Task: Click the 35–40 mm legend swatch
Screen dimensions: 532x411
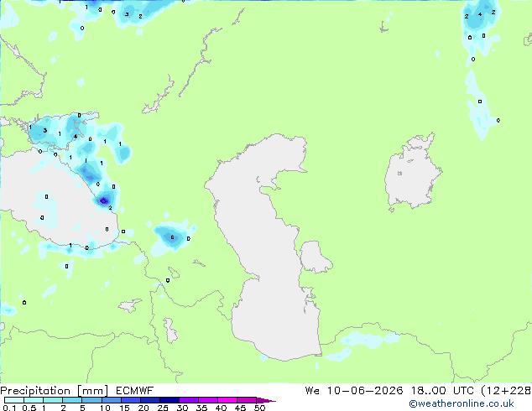Action: (207, 400)
